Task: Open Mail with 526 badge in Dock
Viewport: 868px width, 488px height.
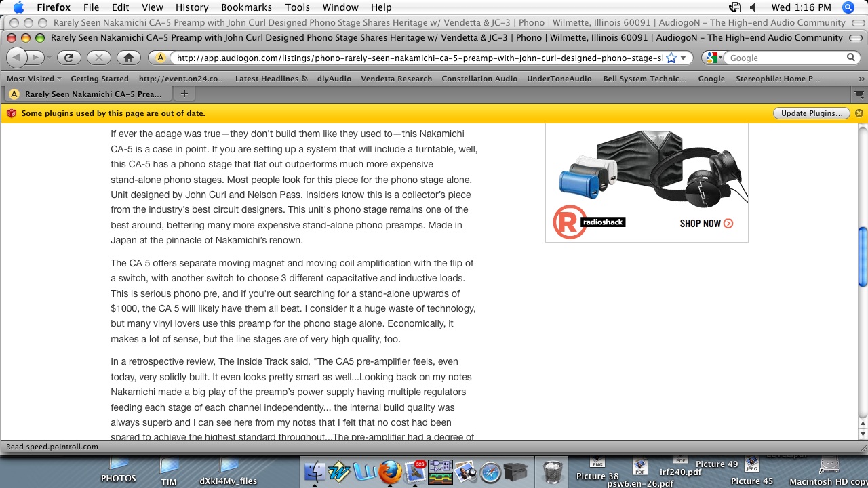Action: pos(414,472)
